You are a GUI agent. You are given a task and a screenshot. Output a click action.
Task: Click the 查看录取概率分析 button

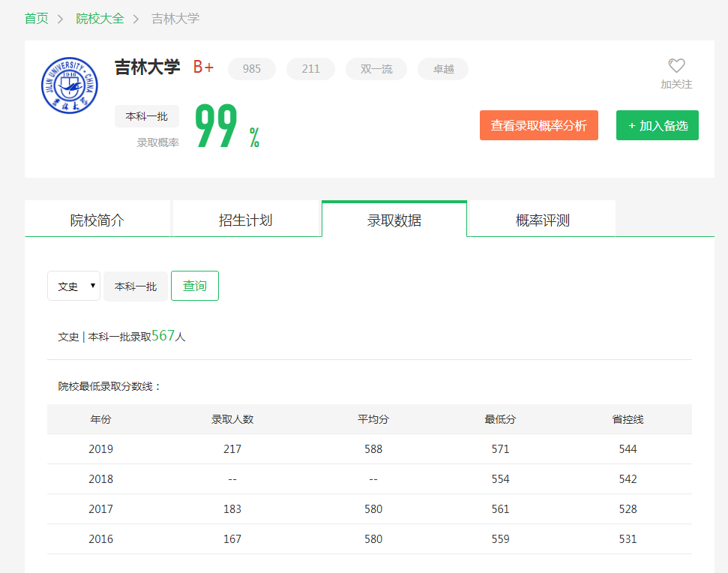click(x=538, y=125)
